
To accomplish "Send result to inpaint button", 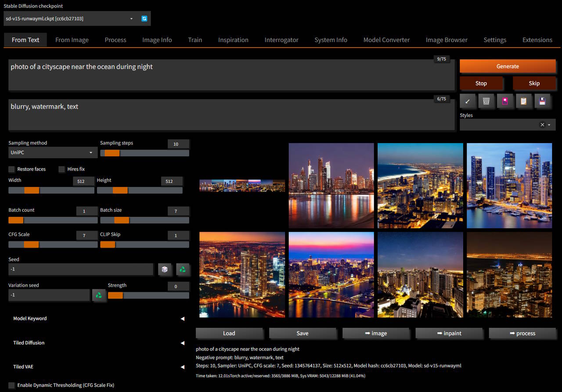I will click(449, 333).
